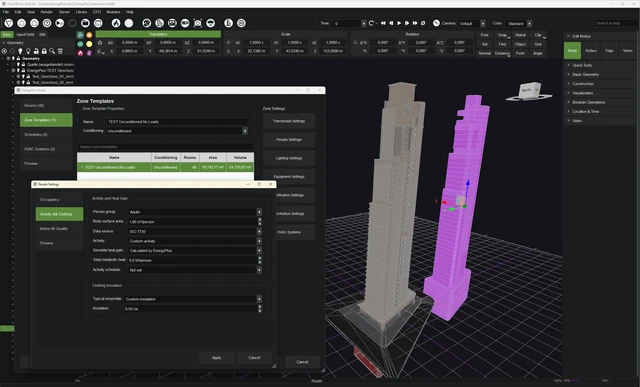
Task: Click the flame icon in main toolbar
Action: tap(116, 23)
